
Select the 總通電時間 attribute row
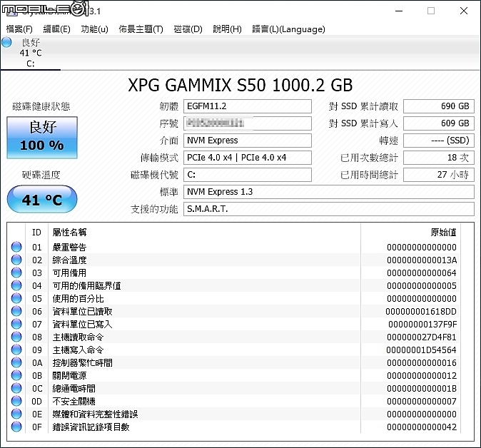234,388
